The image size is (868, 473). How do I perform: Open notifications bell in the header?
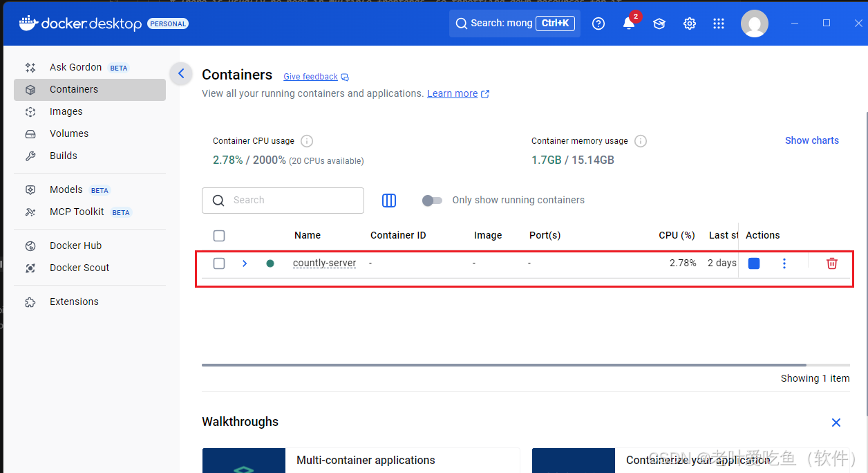pyautogui.click(x=629, y=23)
